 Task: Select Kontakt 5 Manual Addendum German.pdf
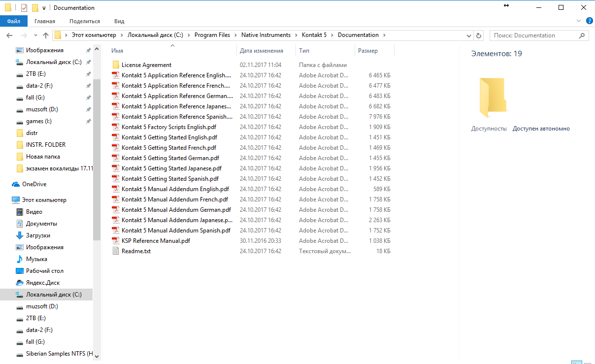176,210
